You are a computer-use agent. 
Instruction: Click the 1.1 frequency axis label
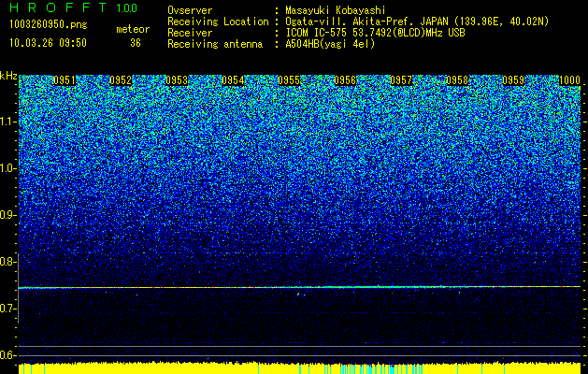[x=7, y=122]
